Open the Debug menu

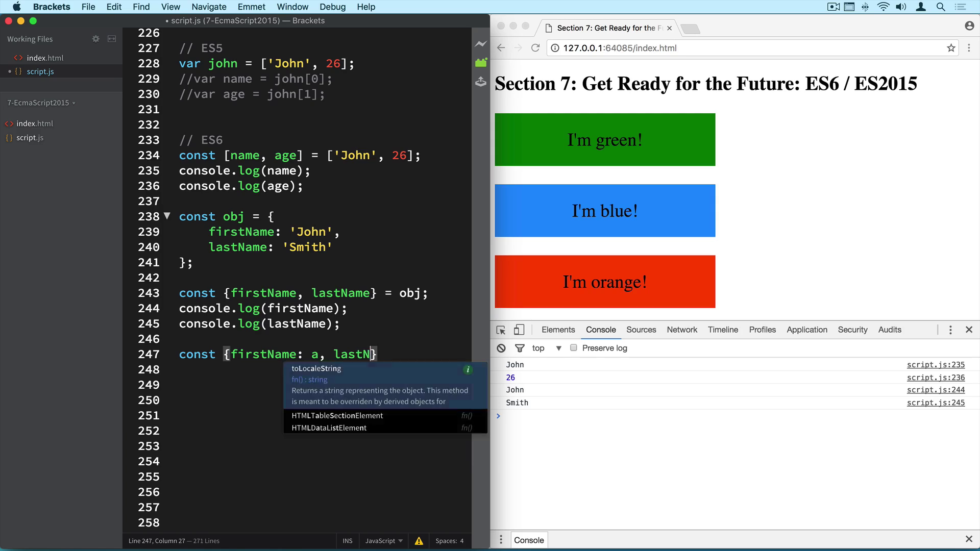point(332,7)
